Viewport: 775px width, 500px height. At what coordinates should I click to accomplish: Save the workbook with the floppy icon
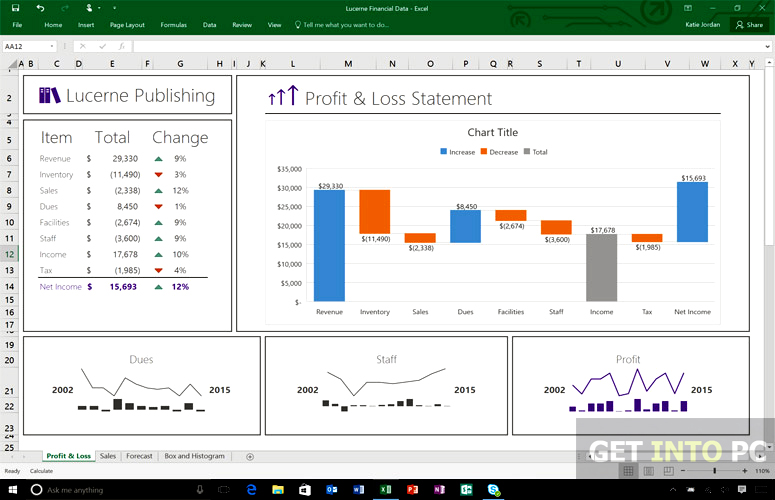(x=15, y=8)
